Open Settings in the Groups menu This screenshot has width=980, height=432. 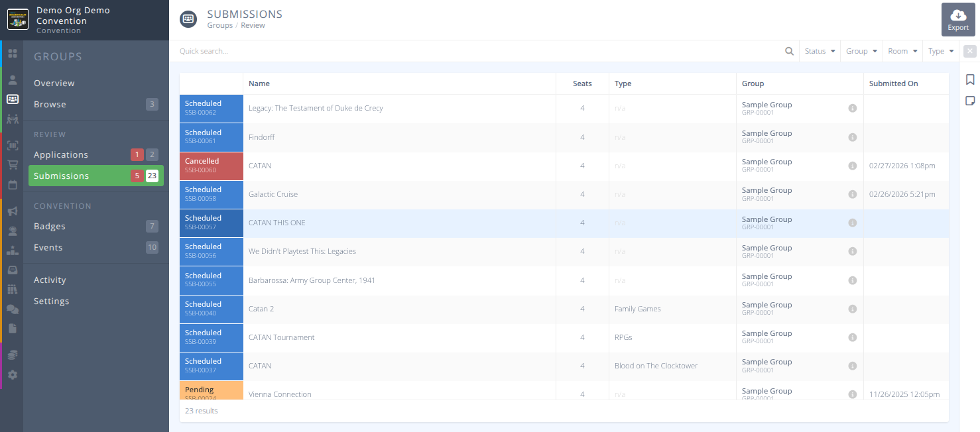coord(96,301)
